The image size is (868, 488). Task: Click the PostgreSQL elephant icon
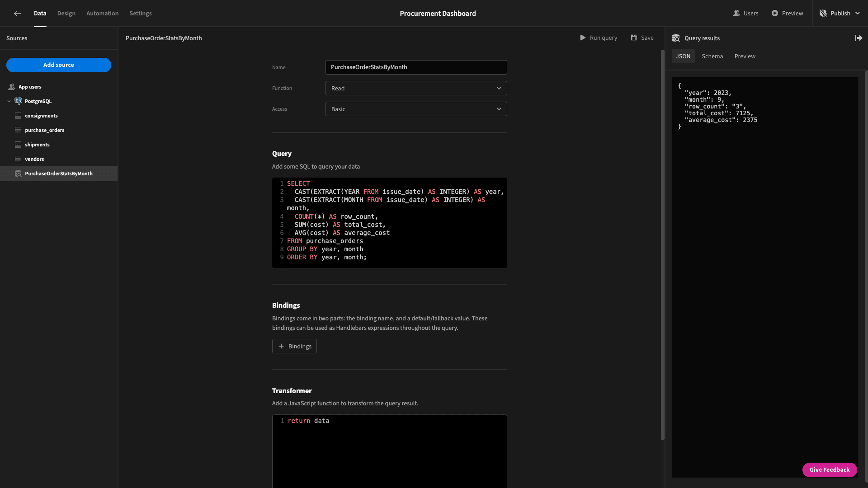[x=18, y=101]
